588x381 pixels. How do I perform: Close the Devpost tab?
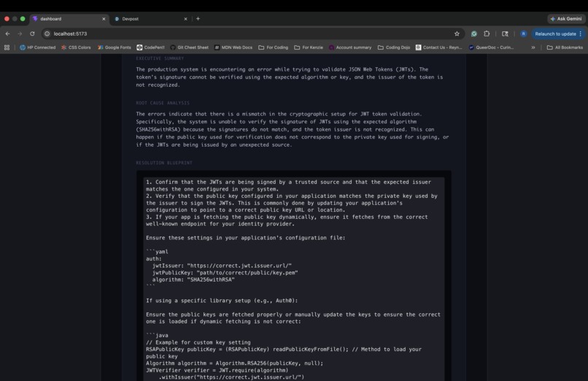(185, 19)
